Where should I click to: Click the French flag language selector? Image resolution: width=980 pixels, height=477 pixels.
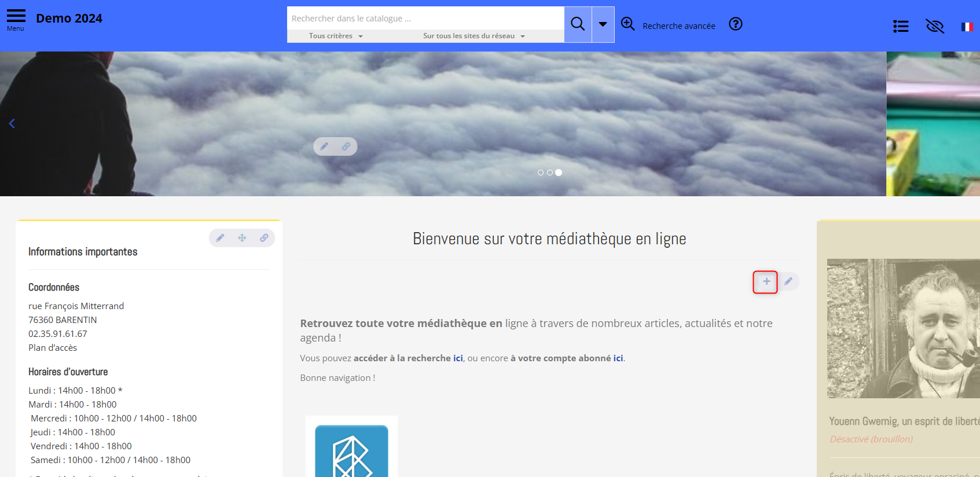pos(967,27)
